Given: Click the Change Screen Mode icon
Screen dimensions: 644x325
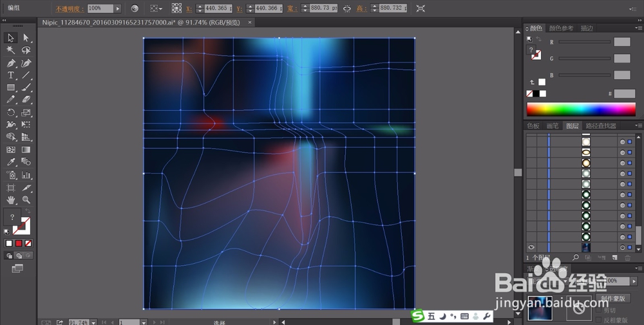Looking at the screenshot, I should coord(17,268).
